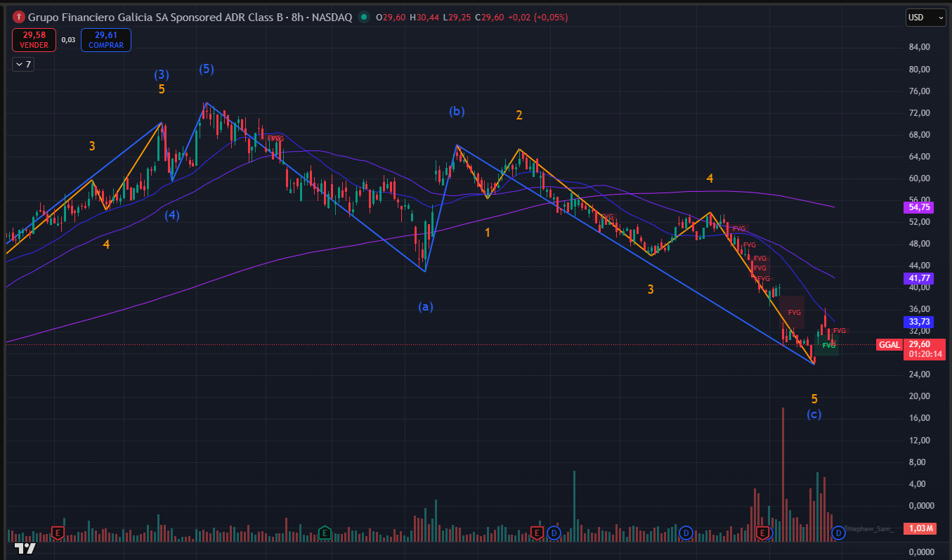
Task: Open symbol search via the Grupo Financiero title
Action: point(155,17)
